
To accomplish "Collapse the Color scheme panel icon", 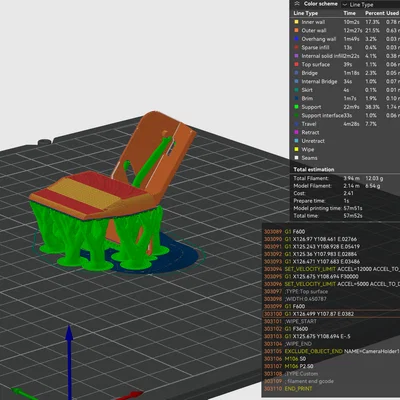I will point(297,4).
